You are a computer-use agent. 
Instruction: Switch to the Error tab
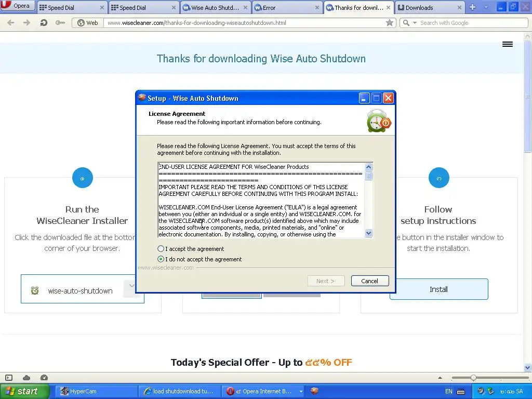(x=287, y=7)
